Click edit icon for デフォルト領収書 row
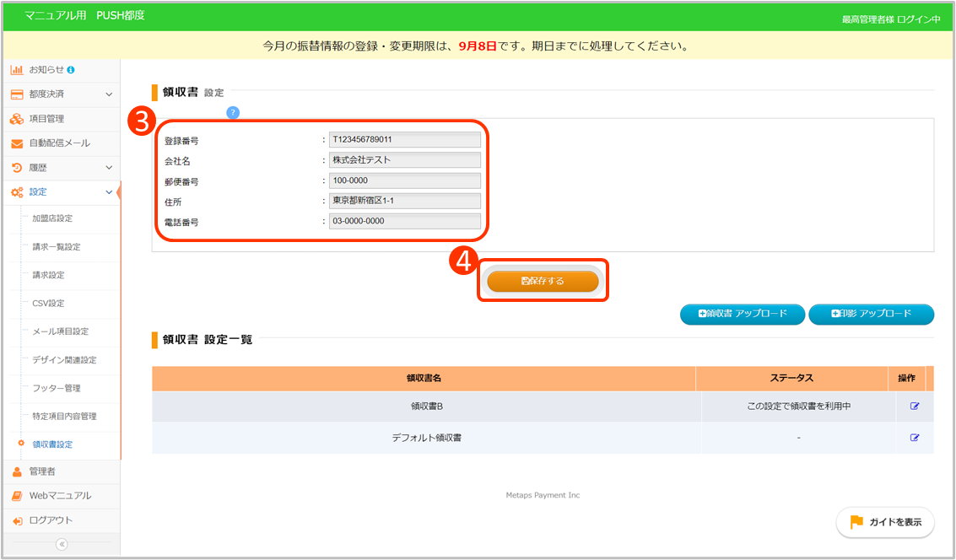Image resolution: width=956 pixels, height=560 pixels. click(915, 438)
